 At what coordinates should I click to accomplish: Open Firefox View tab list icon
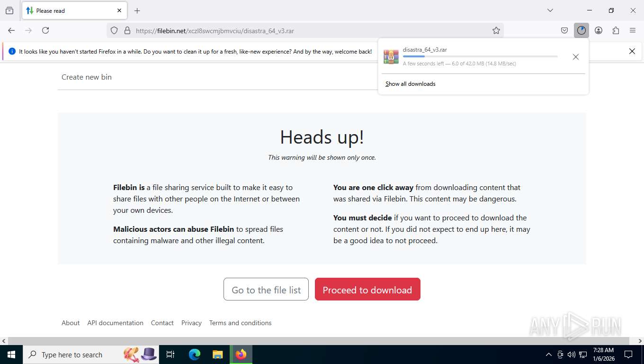coord(9,10)
